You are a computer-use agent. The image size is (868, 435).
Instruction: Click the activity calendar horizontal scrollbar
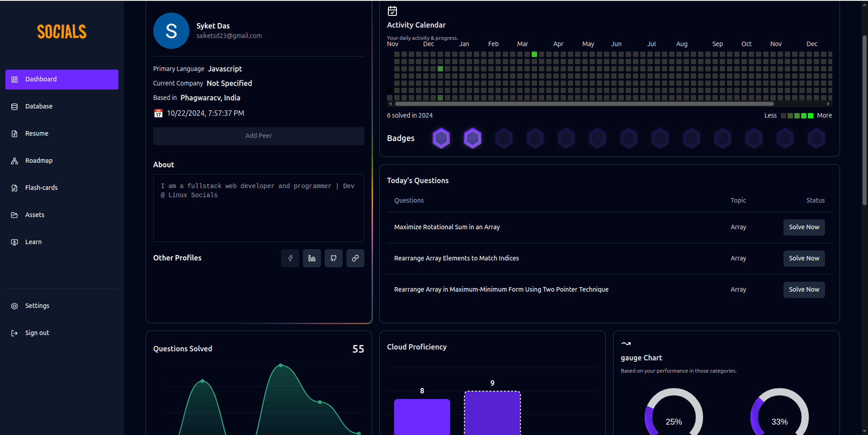tap(585, 104)
